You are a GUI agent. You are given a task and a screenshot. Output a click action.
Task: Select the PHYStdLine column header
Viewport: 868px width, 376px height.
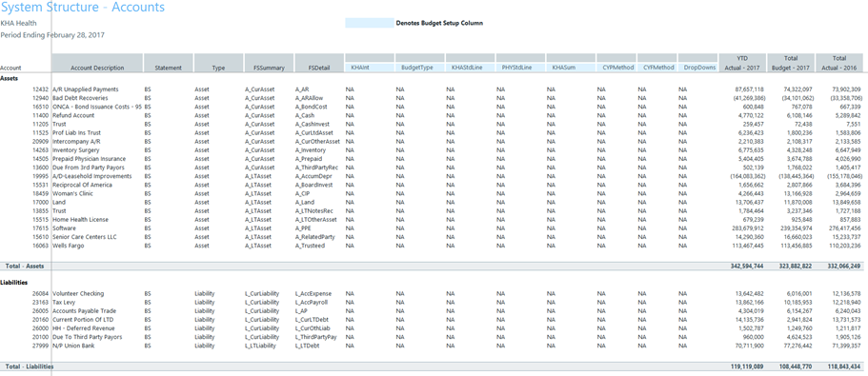pos(520,68)
